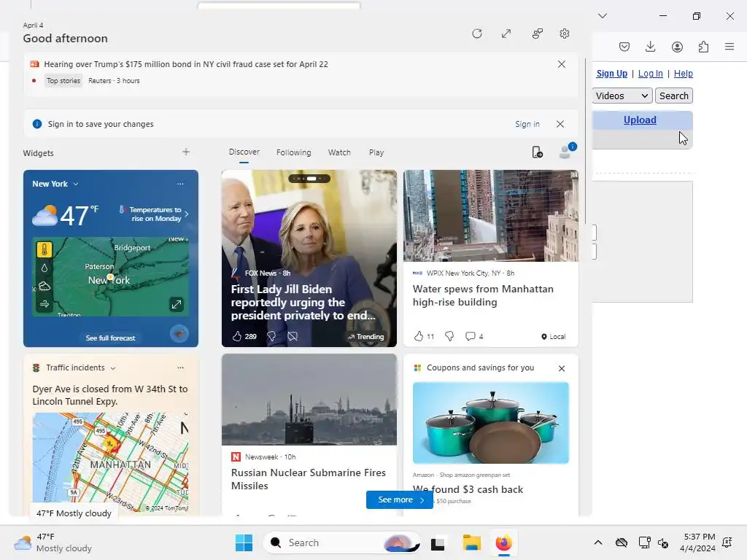This screenshot has height=560, width=747.
Task: Click the carousel indicator on Biden card
Action: click(309, 179)
